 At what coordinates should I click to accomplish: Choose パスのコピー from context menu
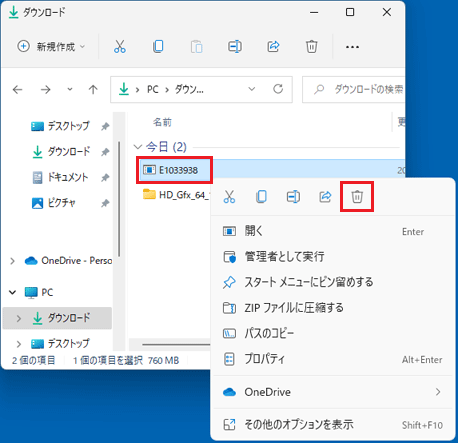coord(333,333)
